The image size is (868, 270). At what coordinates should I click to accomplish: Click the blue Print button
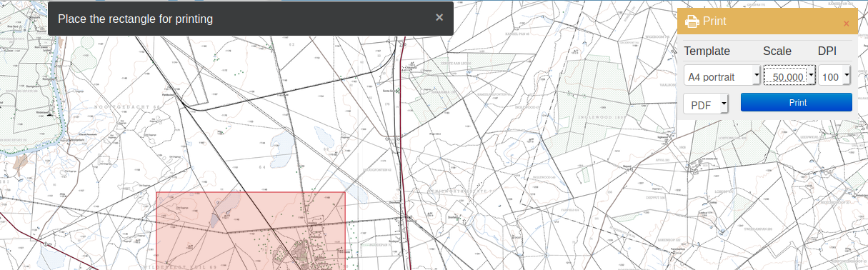[x=797, y=102]
